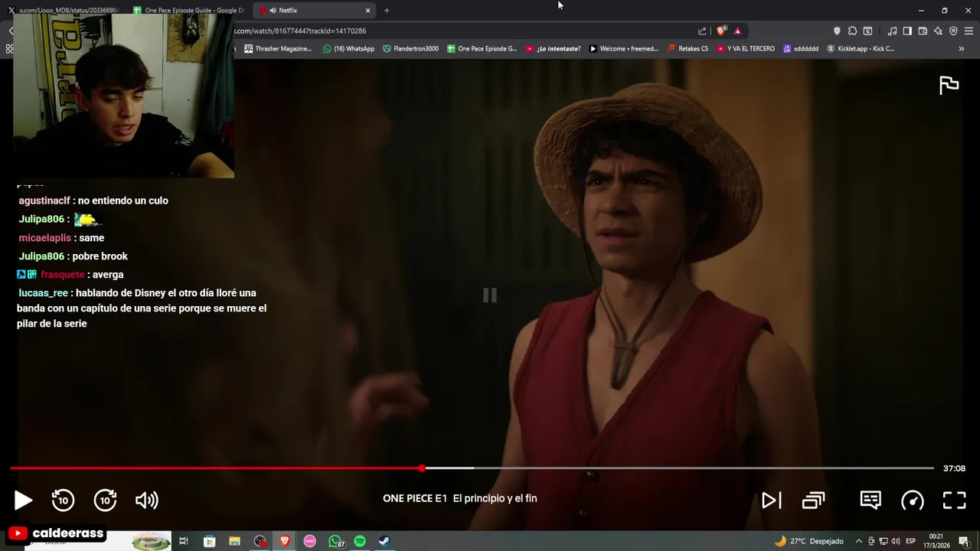Open the ¿Lo intentaste? bookmark
The width and height of the screenshot is (980, 551).
click(553, 48)
